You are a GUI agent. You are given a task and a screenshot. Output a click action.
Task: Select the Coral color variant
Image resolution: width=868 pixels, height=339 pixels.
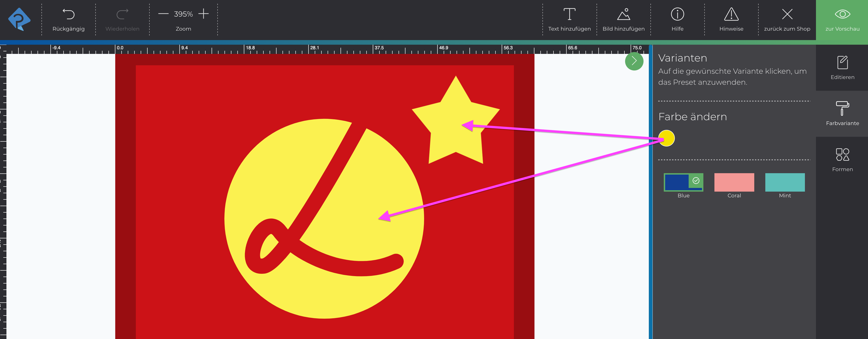(x=734, y=182)
